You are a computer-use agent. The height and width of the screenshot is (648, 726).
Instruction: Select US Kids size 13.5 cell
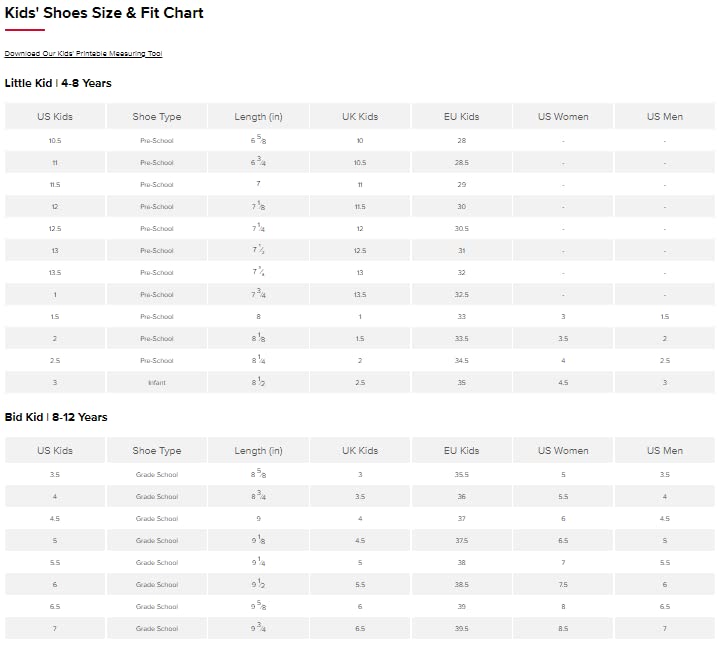(55, 273)
